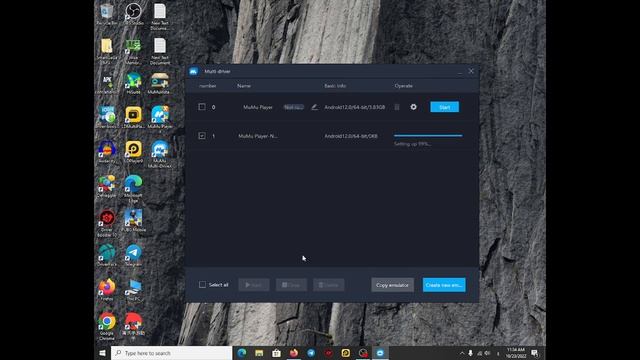Select the MuMu Player N... name in row 1
Viewport: 640px width, 360px height.
coord(258,136)
